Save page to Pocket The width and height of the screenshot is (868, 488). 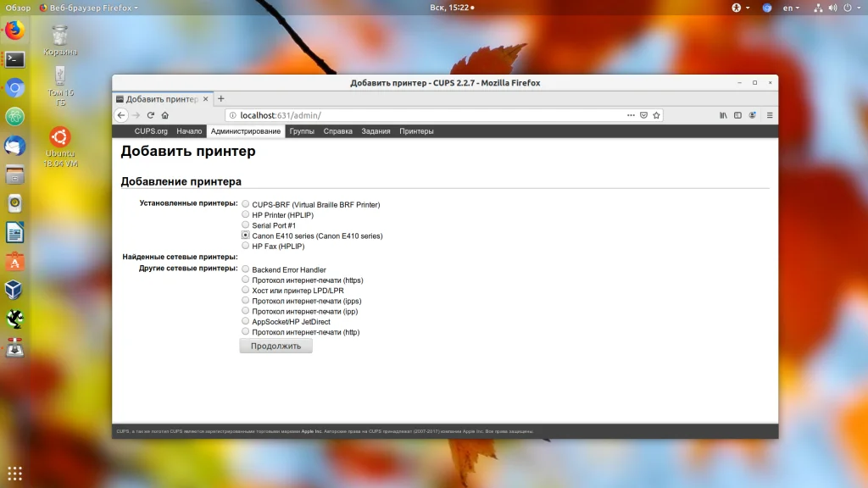(x=644, y=115)
